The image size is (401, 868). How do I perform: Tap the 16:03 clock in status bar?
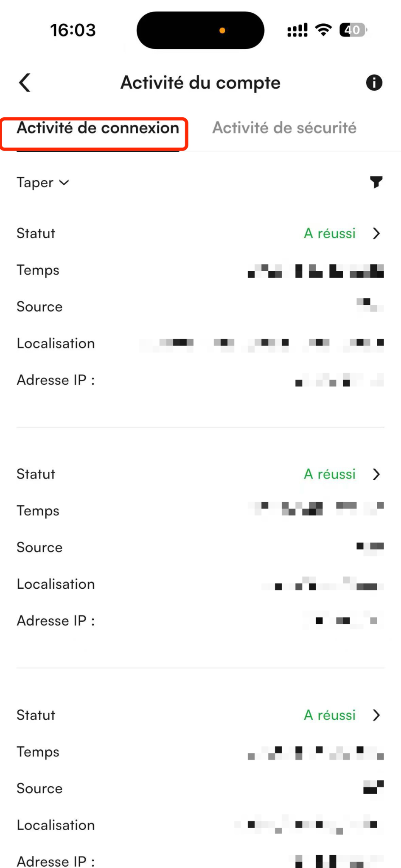(x=73, y=30)
